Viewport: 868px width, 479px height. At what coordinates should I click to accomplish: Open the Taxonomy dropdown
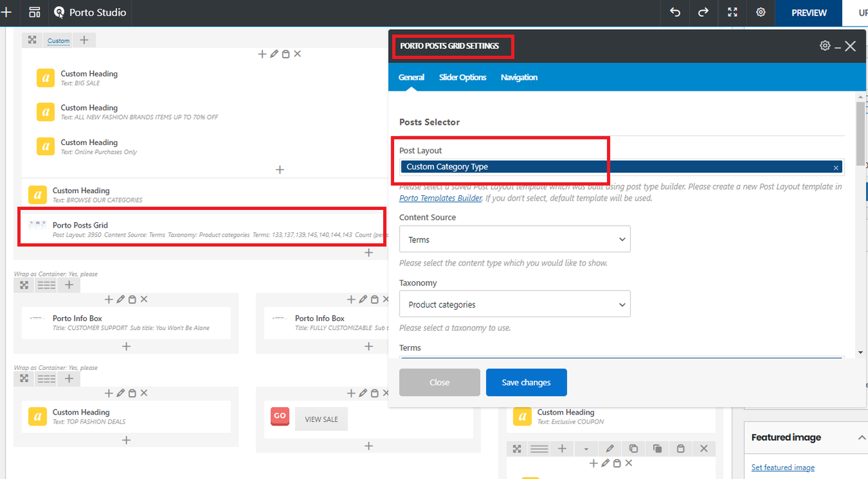click(515, 304)
